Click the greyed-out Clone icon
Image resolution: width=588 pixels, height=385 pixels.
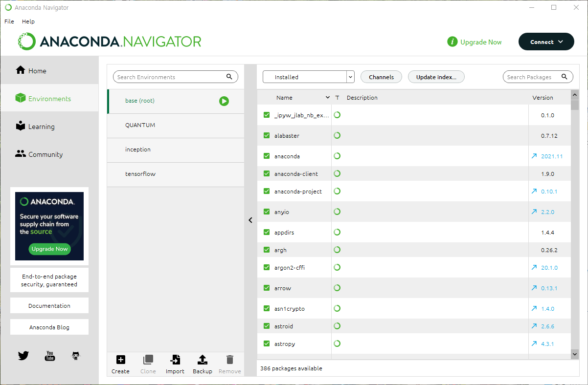[148, 360]
